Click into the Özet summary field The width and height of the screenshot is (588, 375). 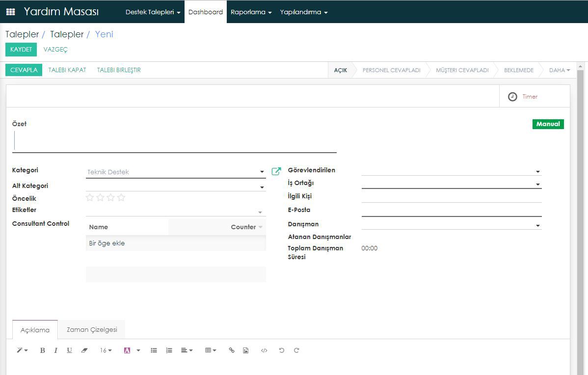pyautogui.click(x=174, y=141)
